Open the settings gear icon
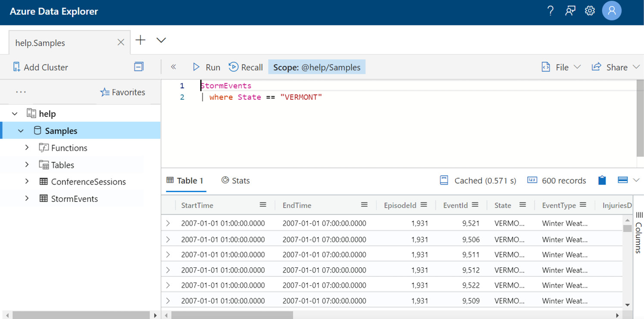Screen dimensions: 644x319 click(x=590, y=11)
